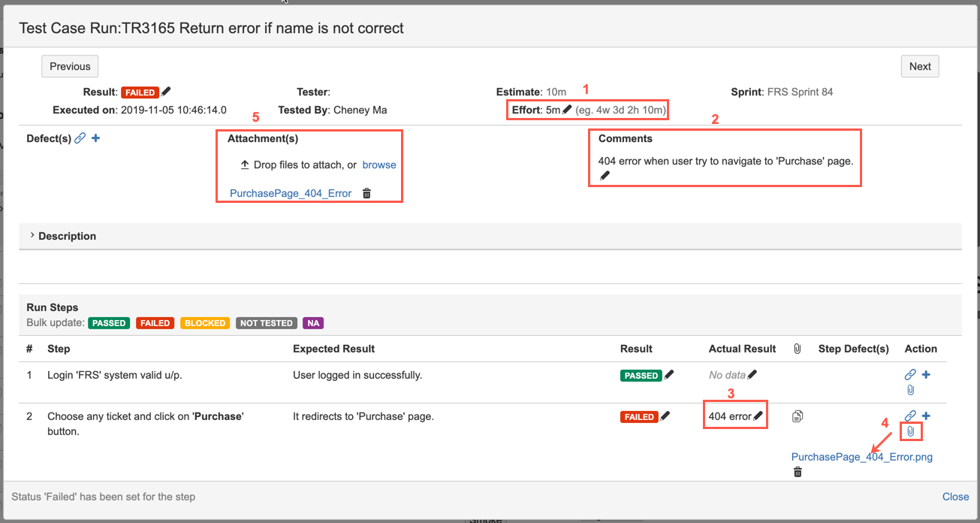The width and height of the screenshot is (980, 523).
Task: Expand the Description section
Action: [63, 236]
